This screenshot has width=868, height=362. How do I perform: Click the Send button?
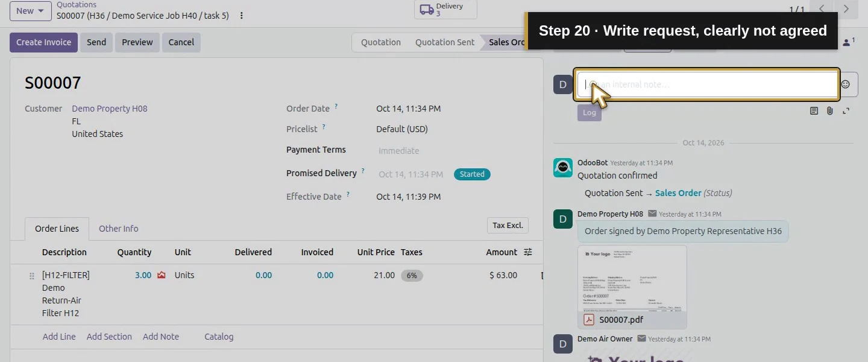tap(96, 42)
